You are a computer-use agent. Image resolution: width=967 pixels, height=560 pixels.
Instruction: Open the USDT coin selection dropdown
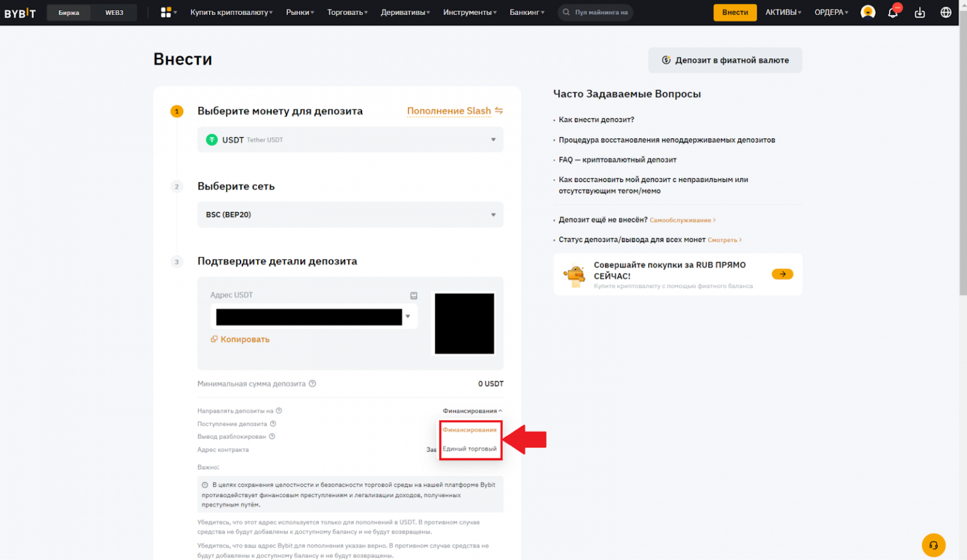click(350, 139)
